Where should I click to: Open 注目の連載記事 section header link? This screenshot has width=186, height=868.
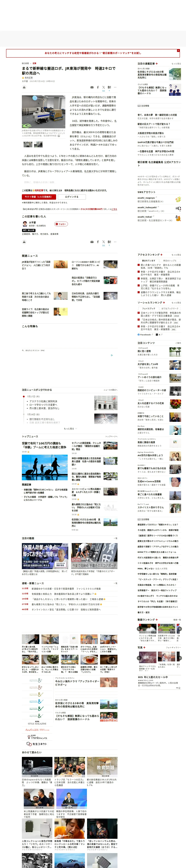(x=147, y=63)
